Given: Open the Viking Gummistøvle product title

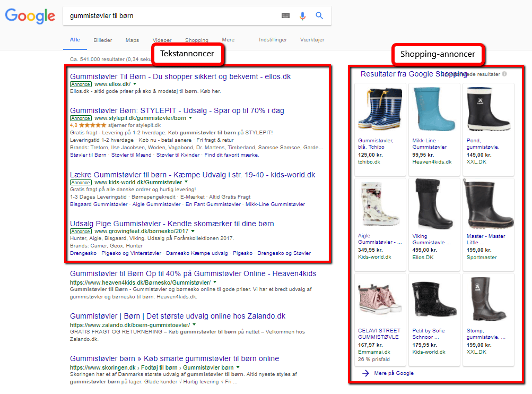Looking at the screenshot, I should 432,239.
